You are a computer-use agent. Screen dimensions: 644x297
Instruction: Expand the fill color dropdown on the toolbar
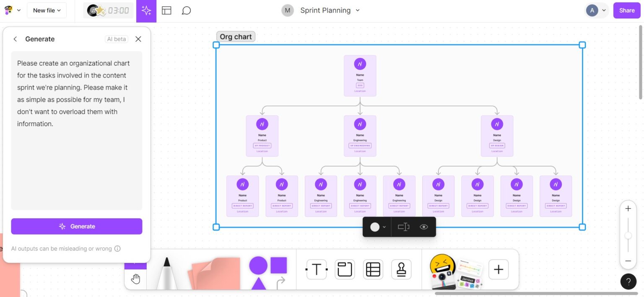[x=383, y=227]
